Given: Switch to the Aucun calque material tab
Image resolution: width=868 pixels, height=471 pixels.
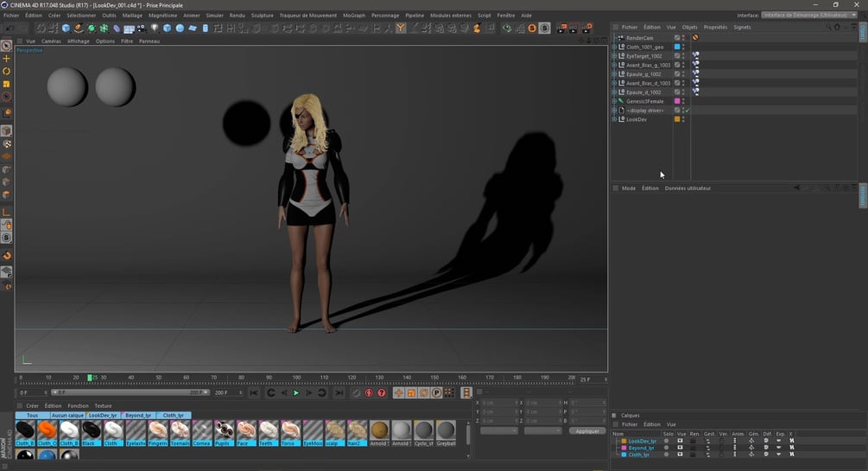Looking at the screenshot, I should 67,415.
